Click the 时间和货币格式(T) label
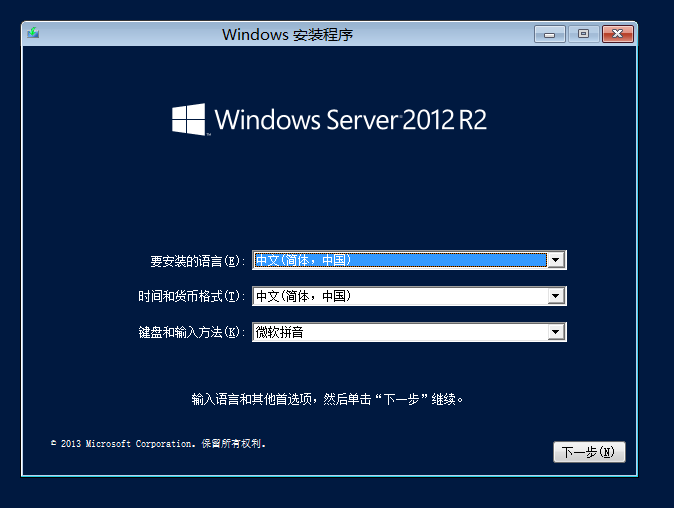The width and height of the screenshot is (674, 508). [x=191, y=296]
